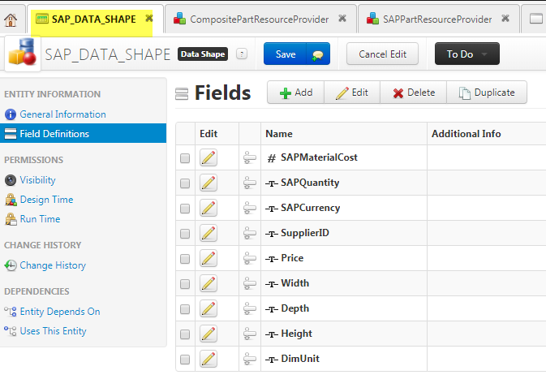Click the reorder handle for SAPQuantity
The image size is (546, 392).
(x=249, y=183)
